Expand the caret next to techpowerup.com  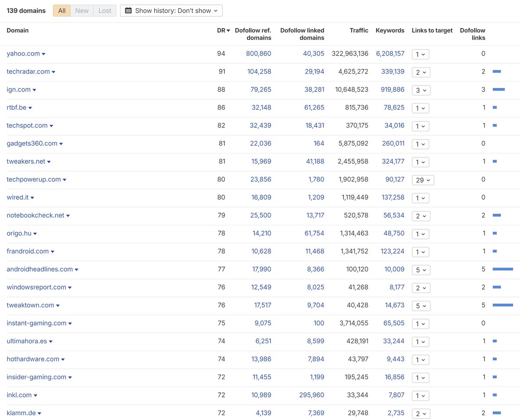pyautogui.click(x=65, y=180)
